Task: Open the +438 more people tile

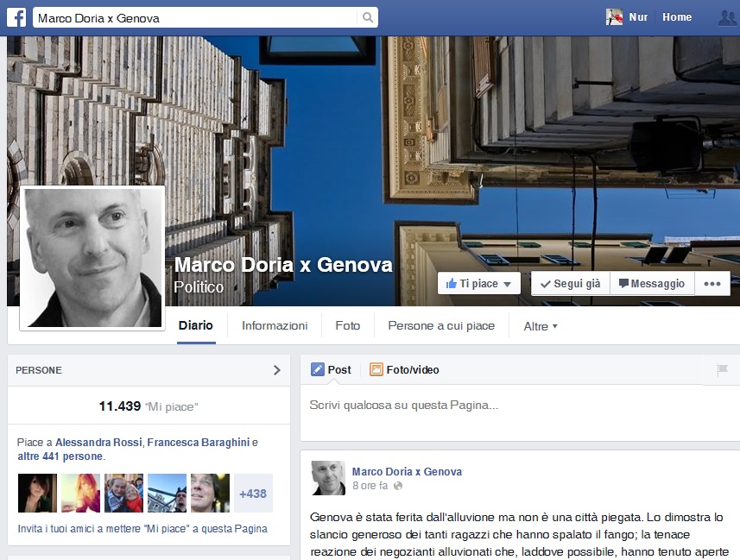Action: click(x=254, y=494)
